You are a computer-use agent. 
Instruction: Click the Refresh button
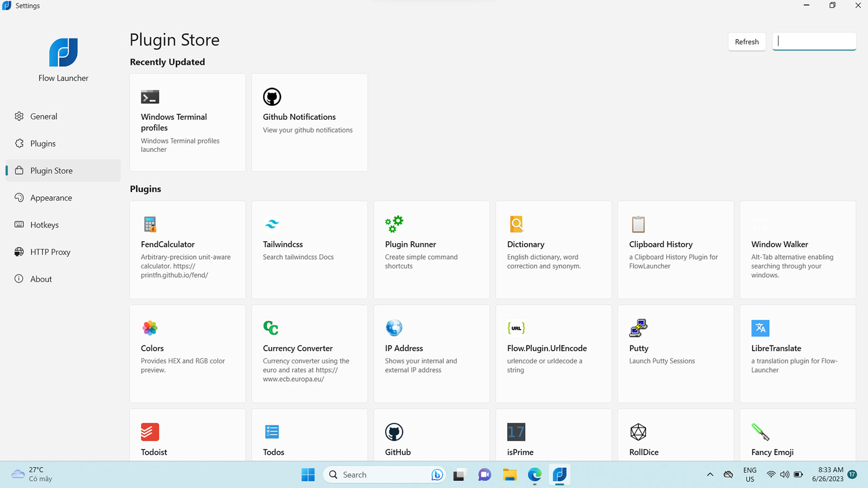coord(746,42)
